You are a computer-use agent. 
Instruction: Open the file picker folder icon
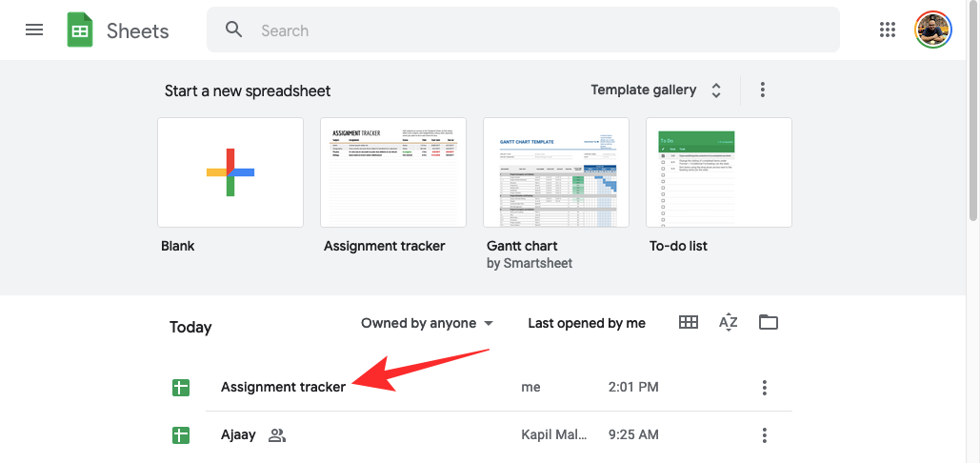pyautogui.click(x=769, y=322)
